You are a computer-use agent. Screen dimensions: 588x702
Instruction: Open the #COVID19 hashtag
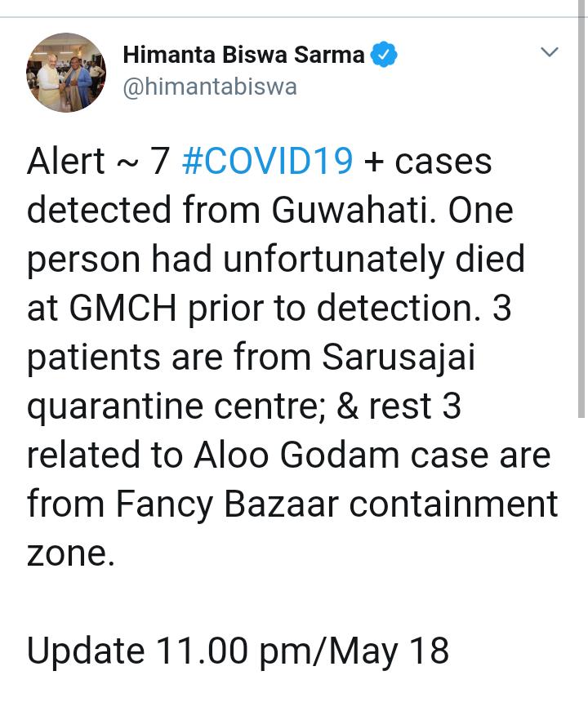[267, 162]
